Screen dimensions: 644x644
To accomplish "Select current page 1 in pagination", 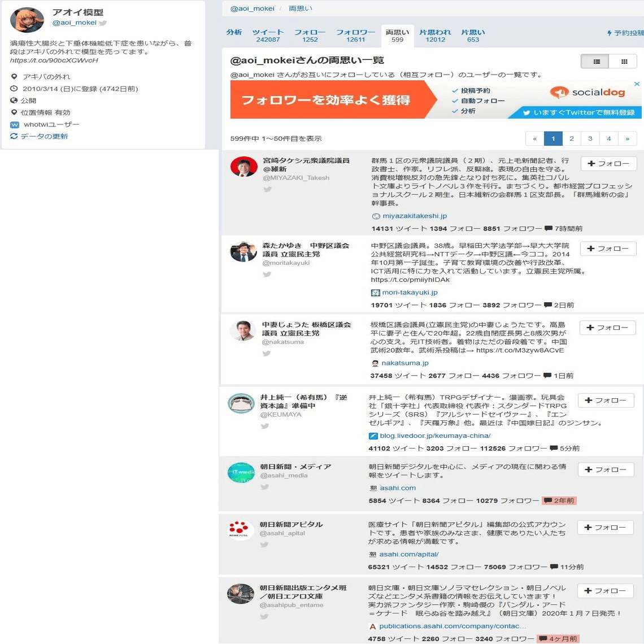I will (x=553, y=139).
